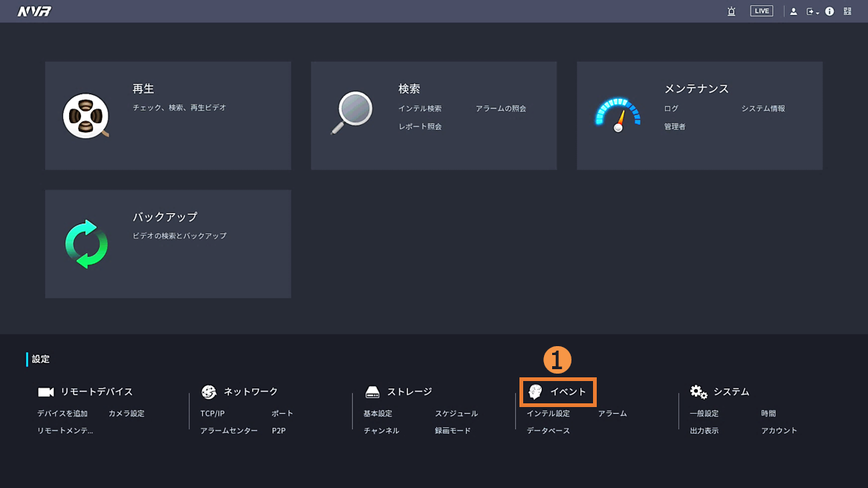Viewport: 868px width, 488px height.
Task: Open the LIVE view
Action: point(762,11)
